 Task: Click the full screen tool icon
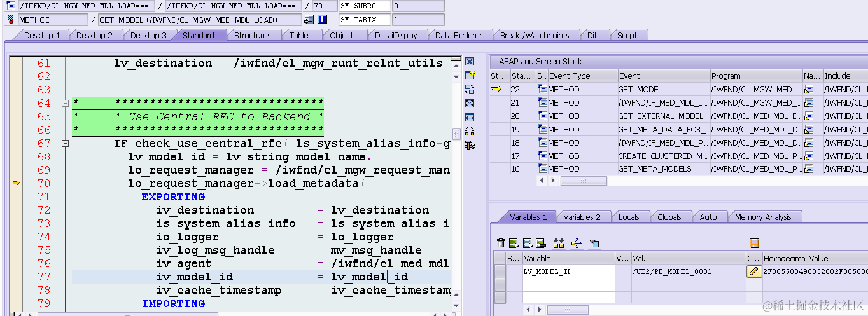[x=470, y=104]
